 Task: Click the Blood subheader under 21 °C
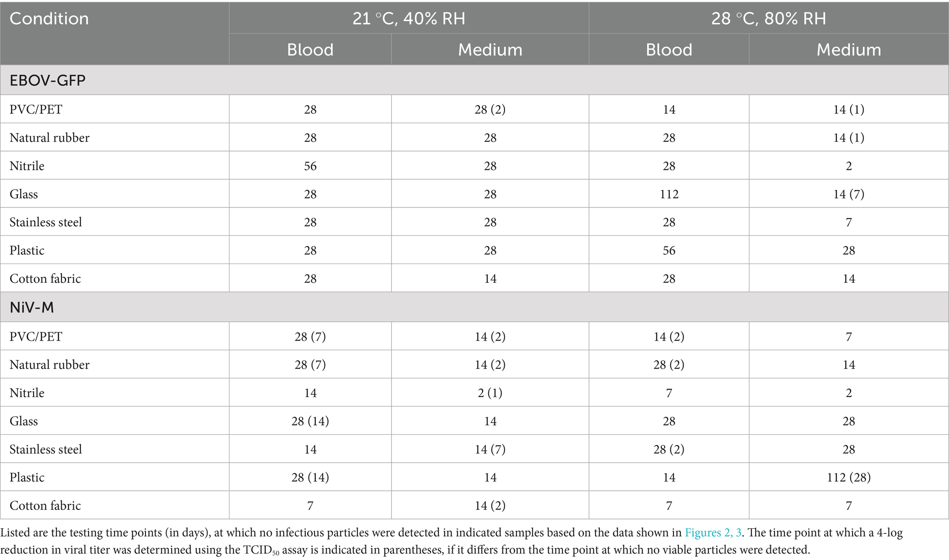click(x=310, y=50)
